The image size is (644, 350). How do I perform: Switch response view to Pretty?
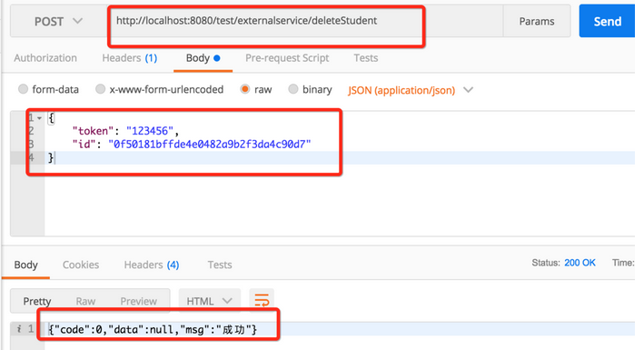click(37, 301)
